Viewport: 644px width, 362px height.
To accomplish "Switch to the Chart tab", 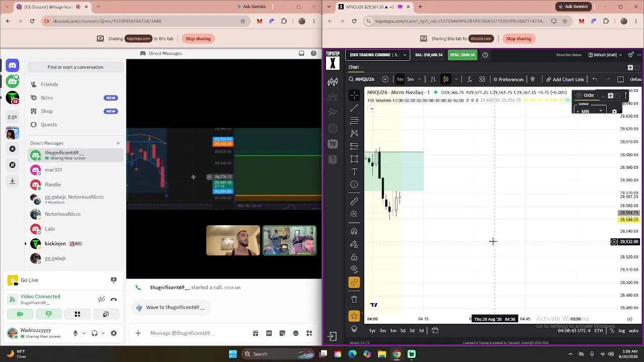I will pyautogui.click(x=354, y=67).
